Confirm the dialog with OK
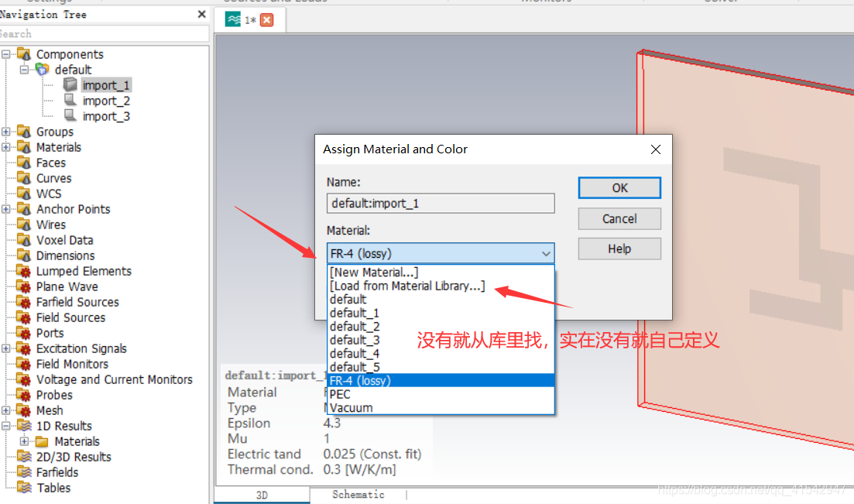 619,188
